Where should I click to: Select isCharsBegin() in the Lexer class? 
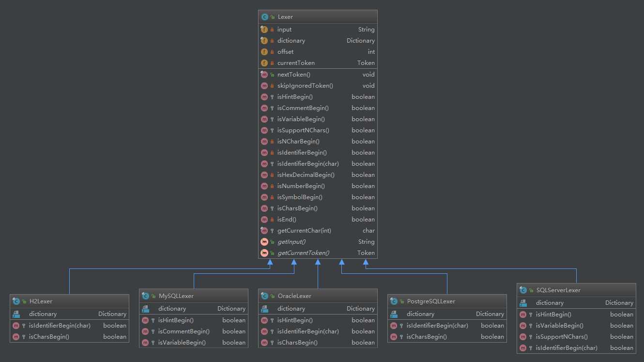pyautogui.click(x=298, y=208)
